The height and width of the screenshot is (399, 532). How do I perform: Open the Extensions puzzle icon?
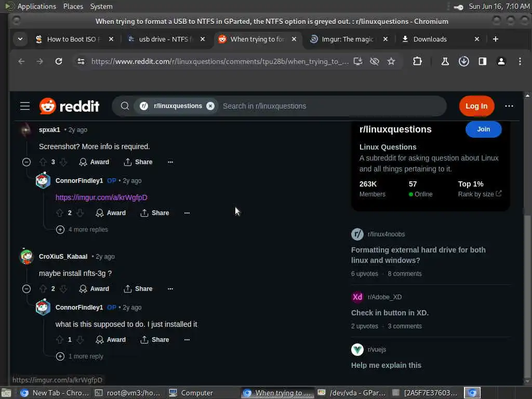[x=417, y=61]
